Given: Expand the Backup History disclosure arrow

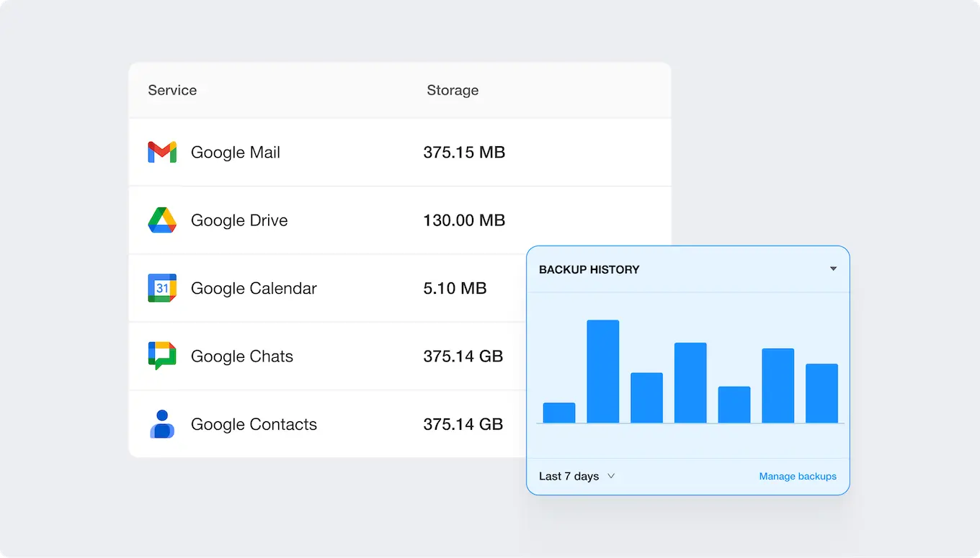Looking at the screenshot, I should [833, 269].
